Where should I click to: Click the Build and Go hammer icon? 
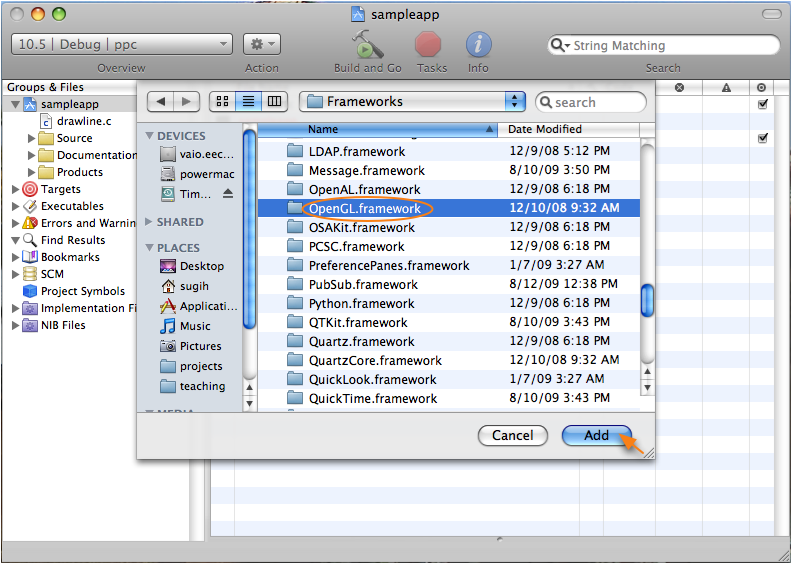pyautogui.click(x=368, y=45)
